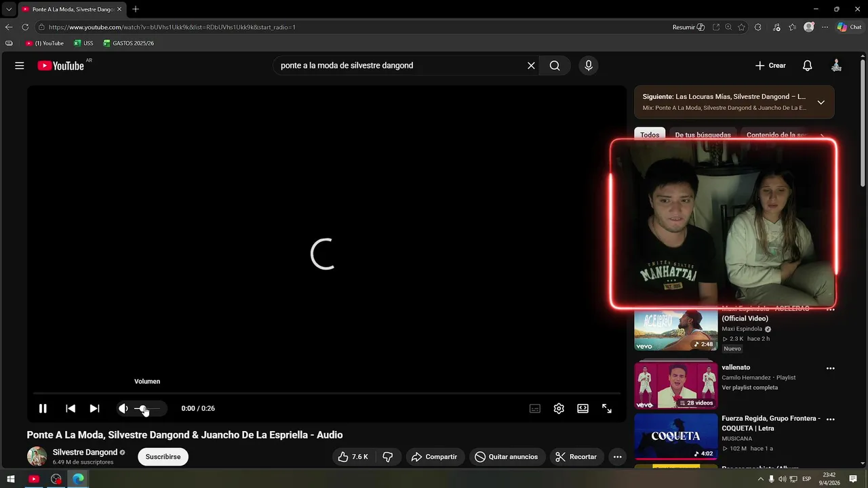
Task: Open the COQUETA item's three-dot menu
Action: pos(830,420)
